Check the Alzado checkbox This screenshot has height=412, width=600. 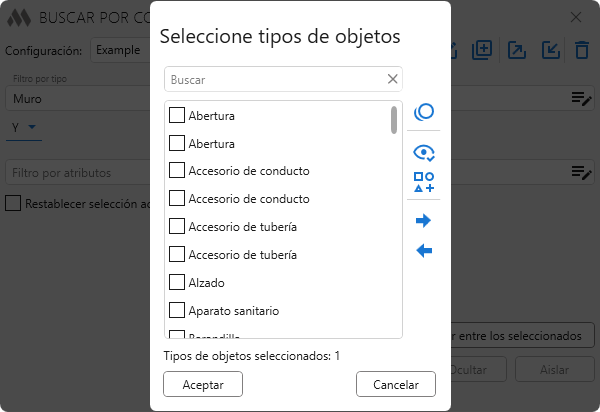(177, 282)
